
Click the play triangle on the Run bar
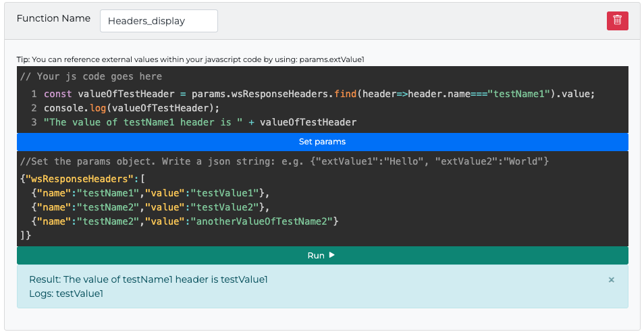(x=332, y=256)
